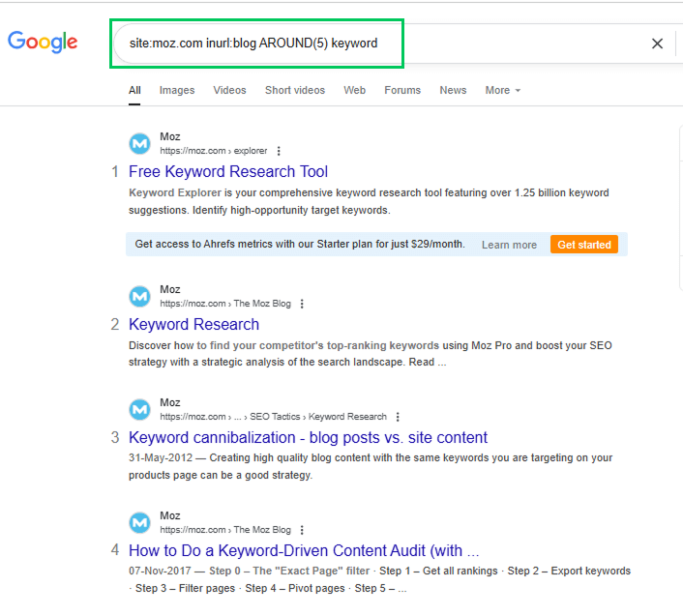
Task: Go to the News tab
Action: coord(453,90)
